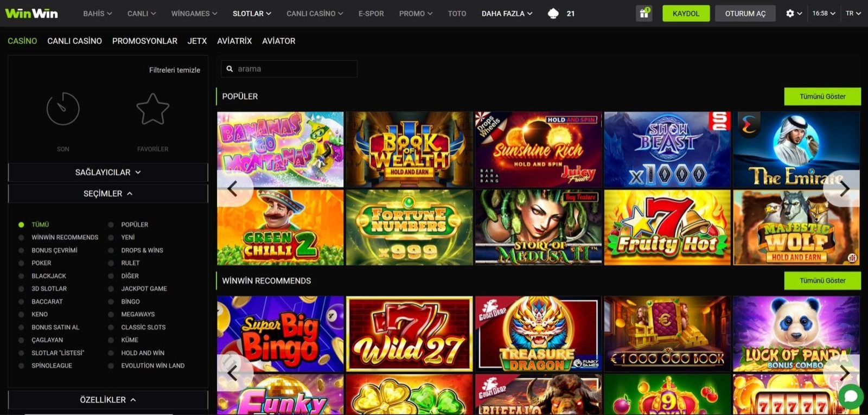Open the Wild 27 game
The width and height of the screenshot is (868, 415).
coord(410,334)
